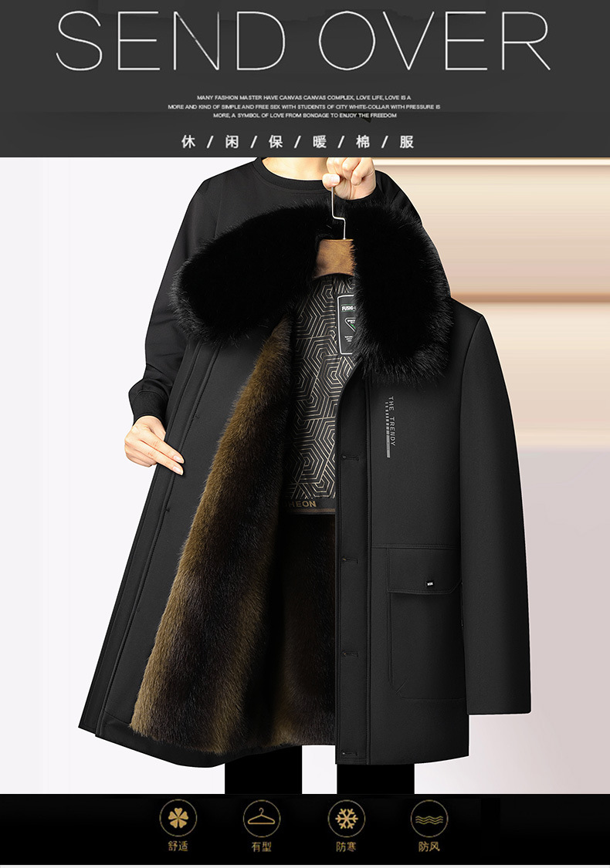Click the SEND OVER heading
This screenshot has width=610, height=868.
pos(303,40)
